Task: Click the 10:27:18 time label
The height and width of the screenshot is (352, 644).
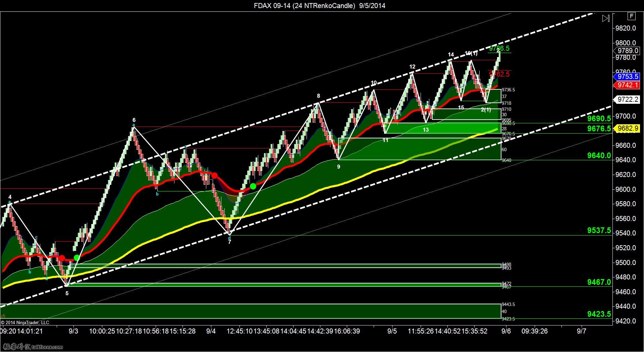Action: point(129,331)
